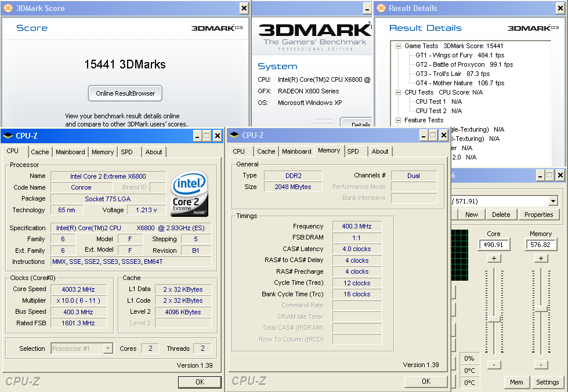568x392 pixels.
Task: Open the clock profile dropdown showing 571.91
Action: point(553,201)
